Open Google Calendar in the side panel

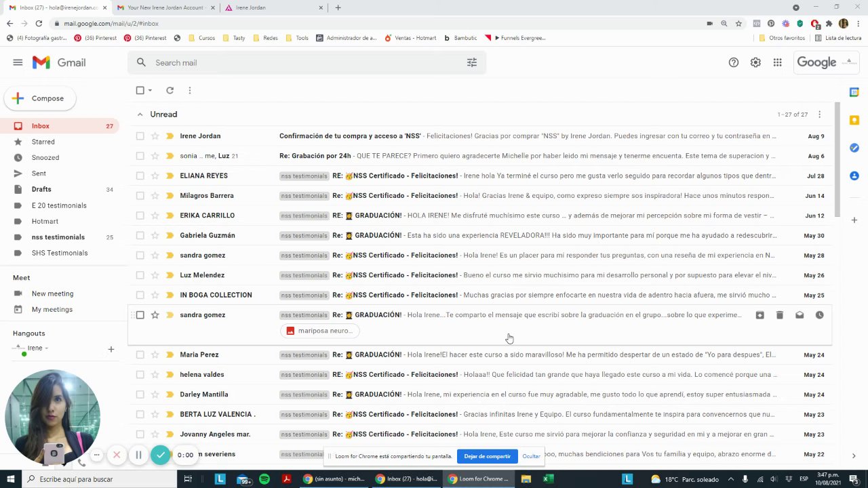point(854,92)
